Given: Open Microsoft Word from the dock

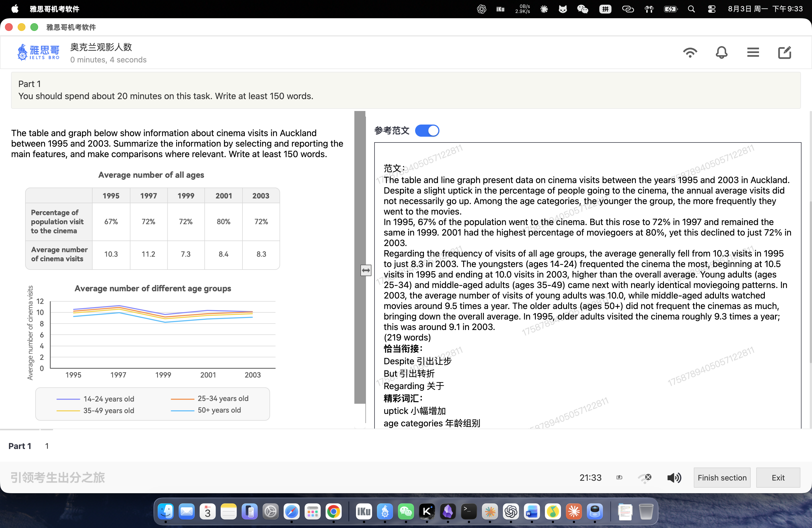Looking at the screenshot, I should pos(532,511).
